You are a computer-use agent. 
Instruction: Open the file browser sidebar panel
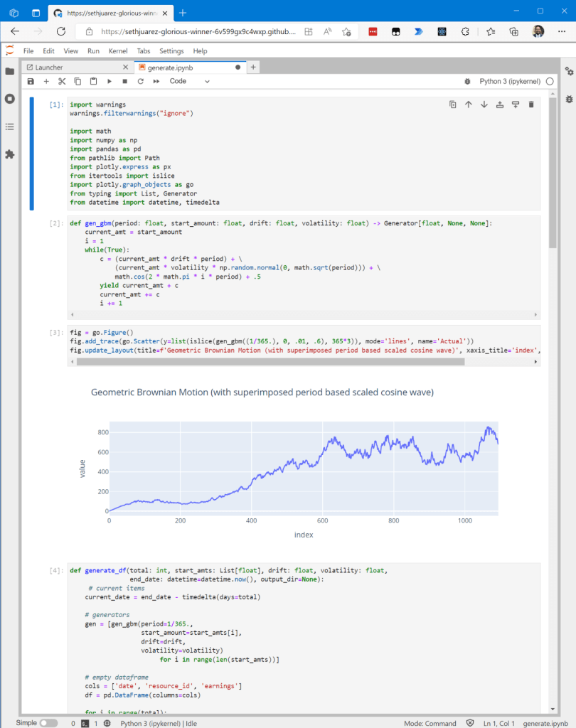point(10,71)
